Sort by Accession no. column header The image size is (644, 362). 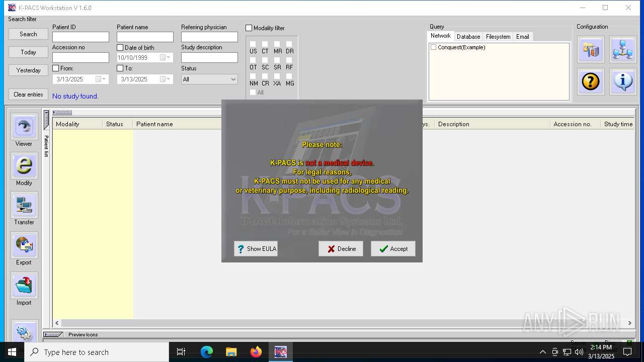[x=576, y=124]
